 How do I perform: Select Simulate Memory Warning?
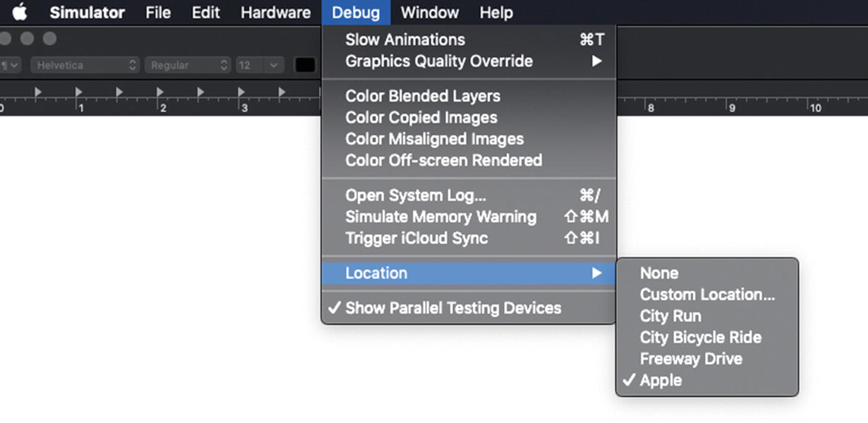441,217
